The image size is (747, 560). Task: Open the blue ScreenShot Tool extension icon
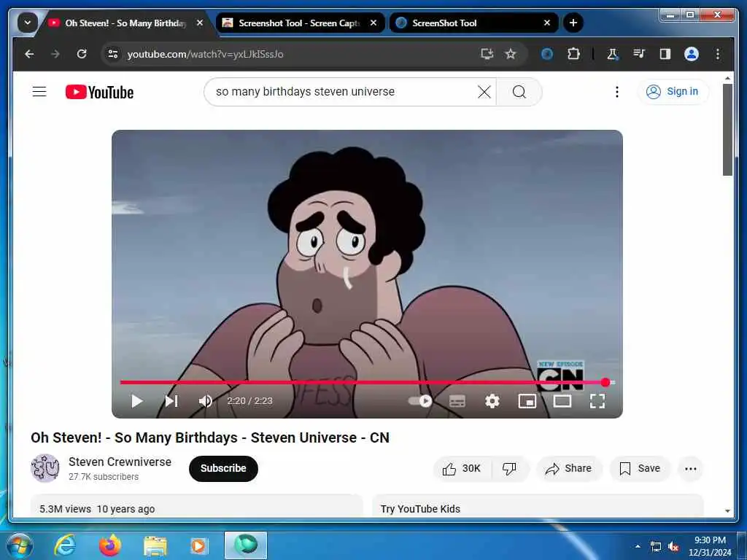click(547, 54)
